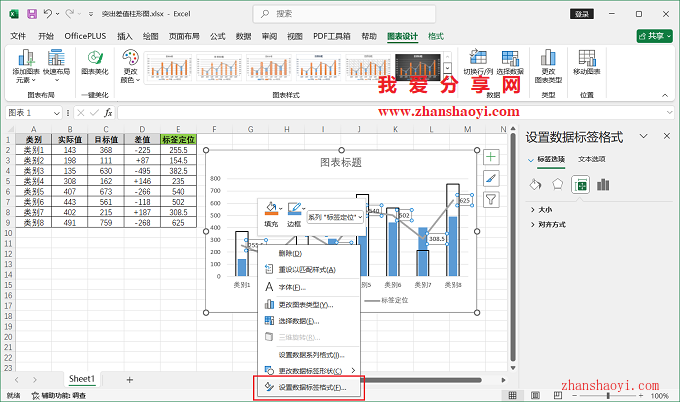Expand the Alignment section in pane
Screen dimensions: 680x402
[548, 225]
